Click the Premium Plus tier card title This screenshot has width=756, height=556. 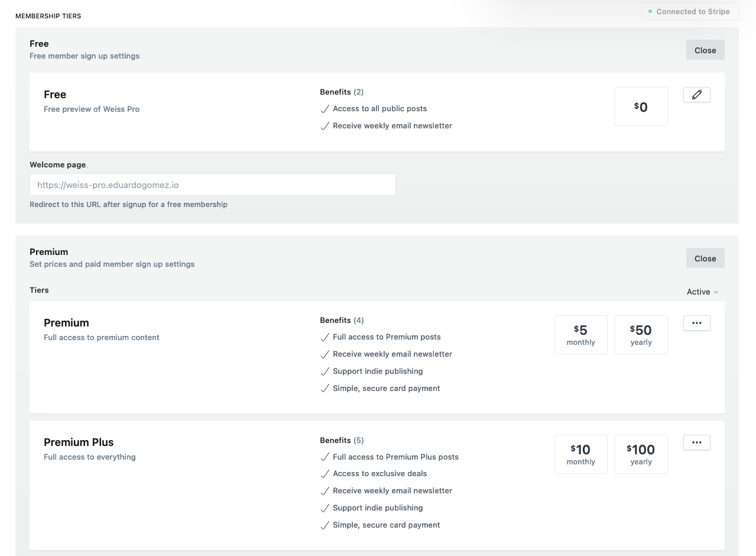pos(79,442)
